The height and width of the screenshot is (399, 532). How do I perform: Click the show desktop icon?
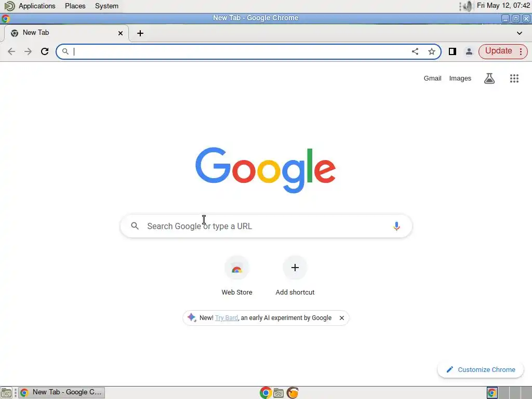6,393
